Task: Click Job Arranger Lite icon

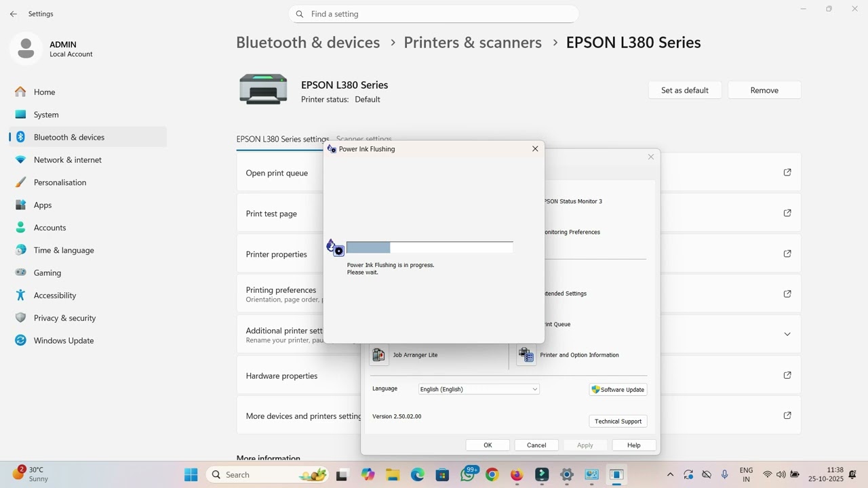Action: (379, 355)
